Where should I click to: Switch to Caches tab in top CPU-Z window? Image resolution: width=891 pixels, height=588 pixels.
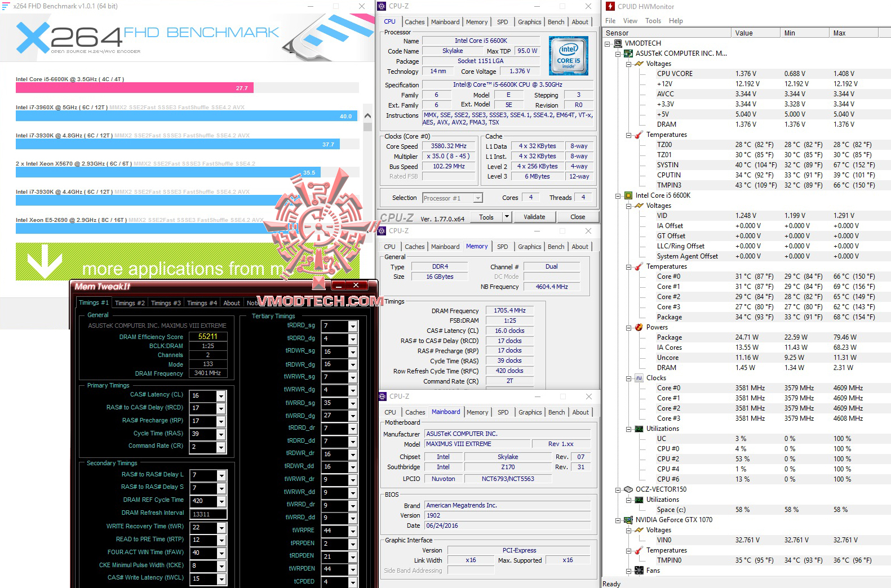tap(414, 22)
